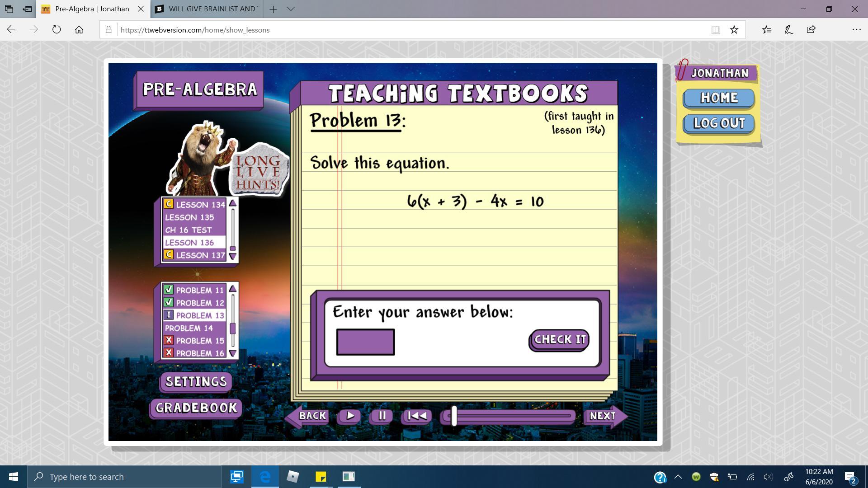Click the purple answer input box

click(x=365, y=342)
